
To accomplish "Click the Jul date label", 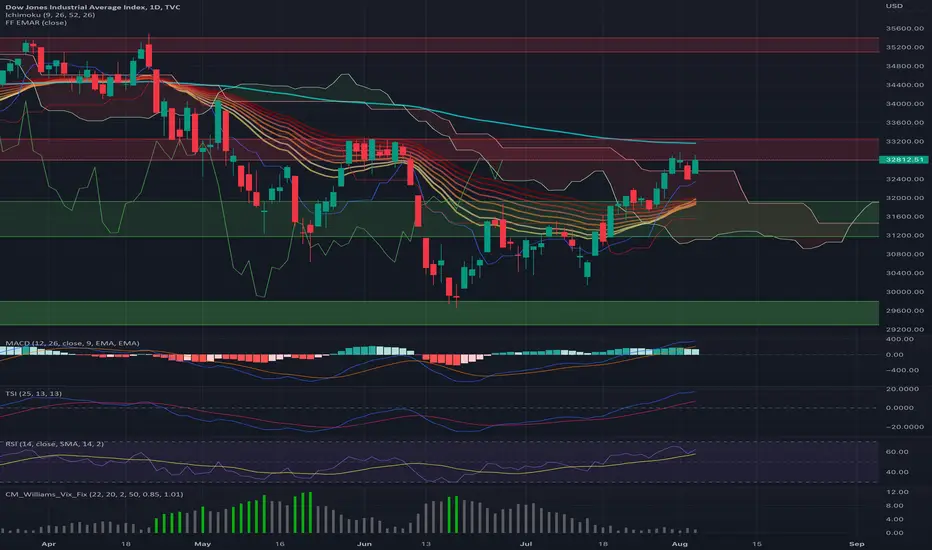I will [x=525, y=544].
